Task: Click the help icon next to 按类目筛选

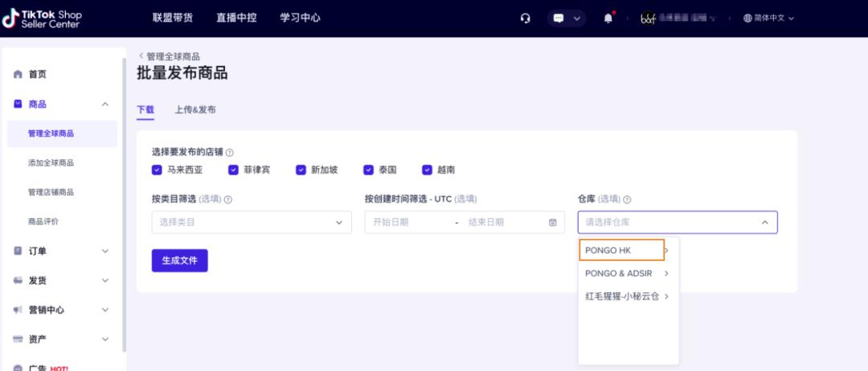Action: point(228,200)
